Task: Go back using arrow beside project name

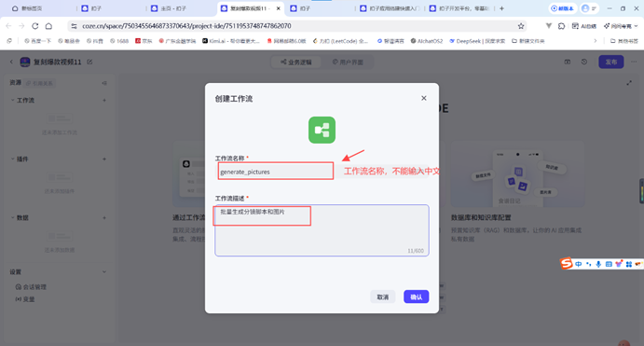Action: [x=11, y=62]
